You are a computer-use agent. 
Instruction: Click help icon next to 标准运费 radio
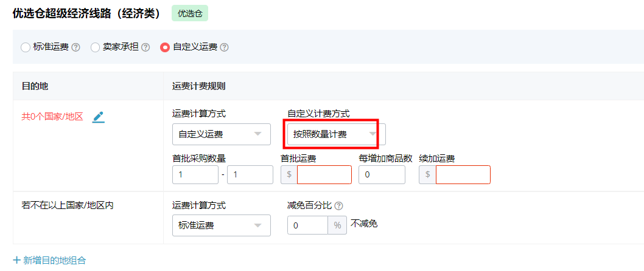pyautogui.click(x=75, y=47)
